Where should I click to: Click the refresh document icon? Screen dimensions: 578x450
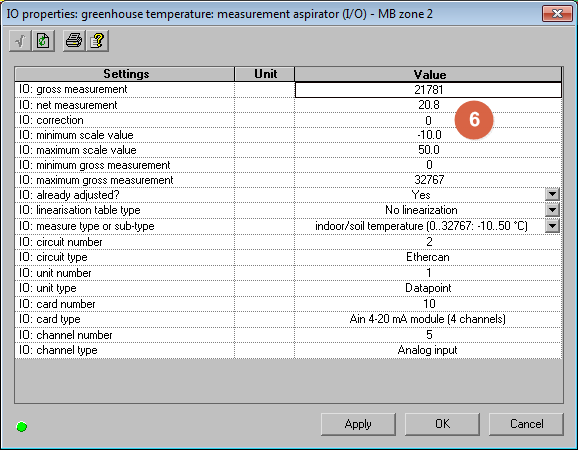coord(43,41)
